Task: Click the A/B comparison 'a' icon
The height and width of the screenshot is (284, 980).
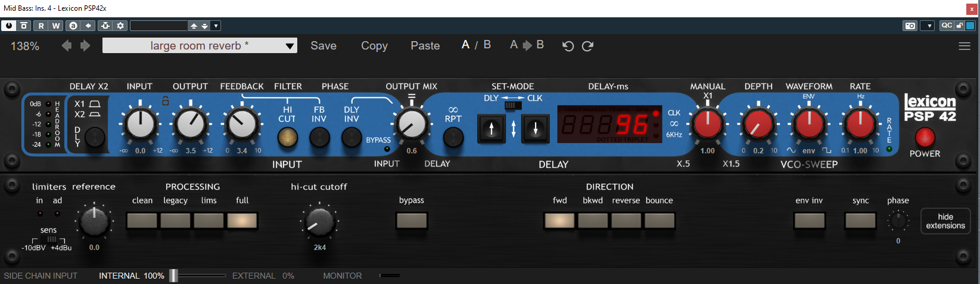Action: [x=73, y=26]
